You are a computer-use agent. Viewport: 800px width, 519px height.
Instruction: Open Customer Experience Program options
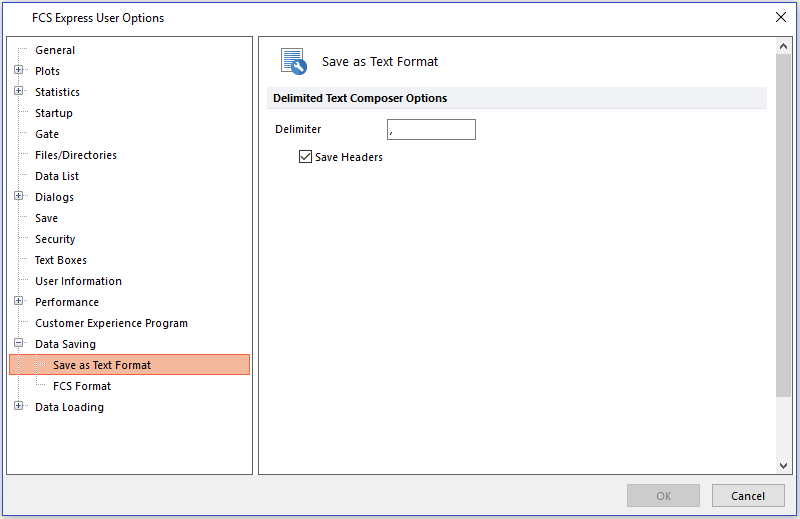pyautogui.click(x=111, y=323)
